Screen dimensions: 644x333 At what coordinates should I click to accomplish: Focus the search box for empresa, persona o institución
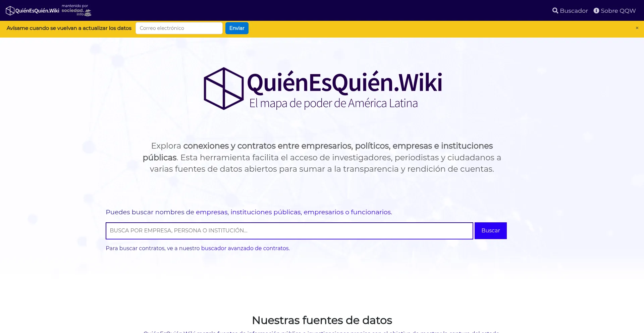(x=289, y=231)
